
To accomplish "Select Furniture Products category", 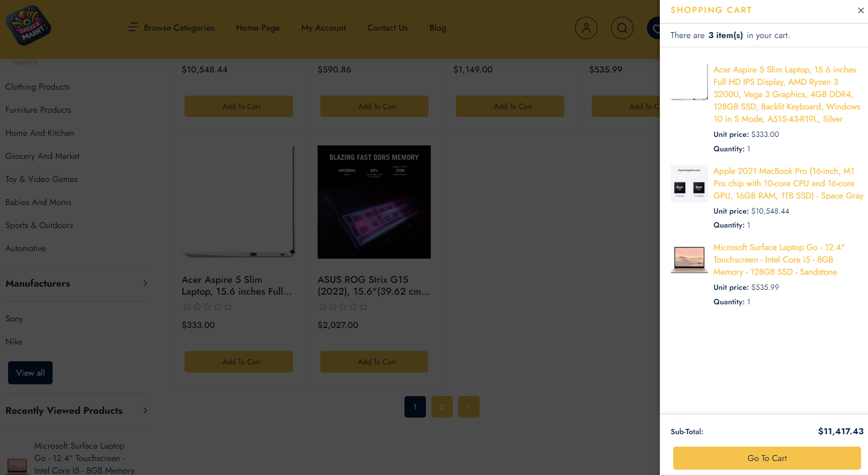I will click(38, 110).
